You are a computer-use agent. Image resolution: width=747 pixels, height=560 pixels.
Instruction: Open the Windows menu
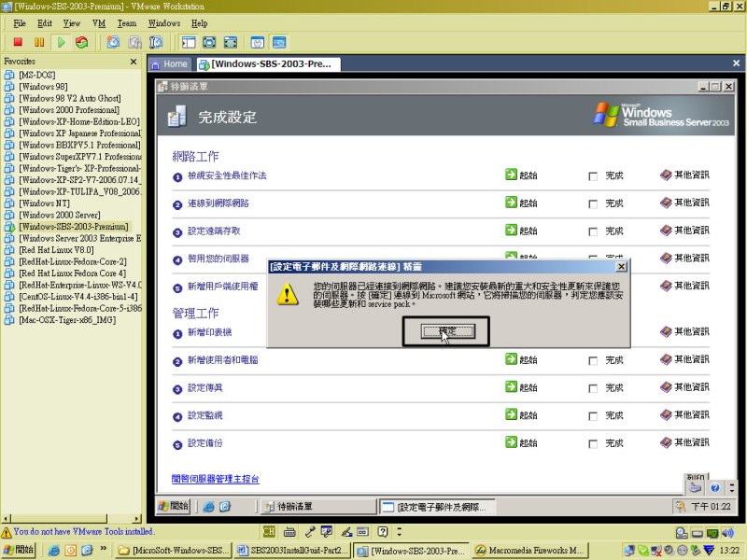click(x=164, y=23)
